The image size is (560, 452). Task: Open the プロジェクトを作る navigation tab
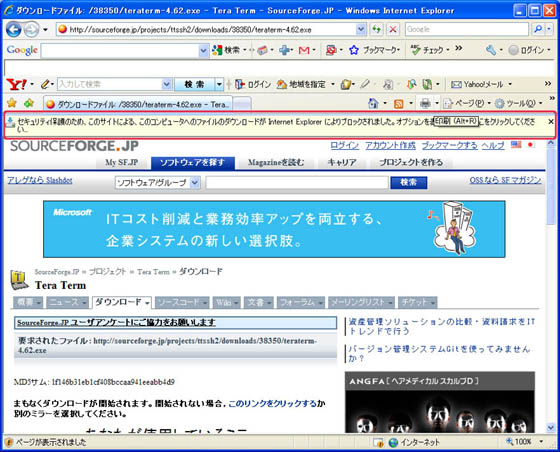point(411,162)
